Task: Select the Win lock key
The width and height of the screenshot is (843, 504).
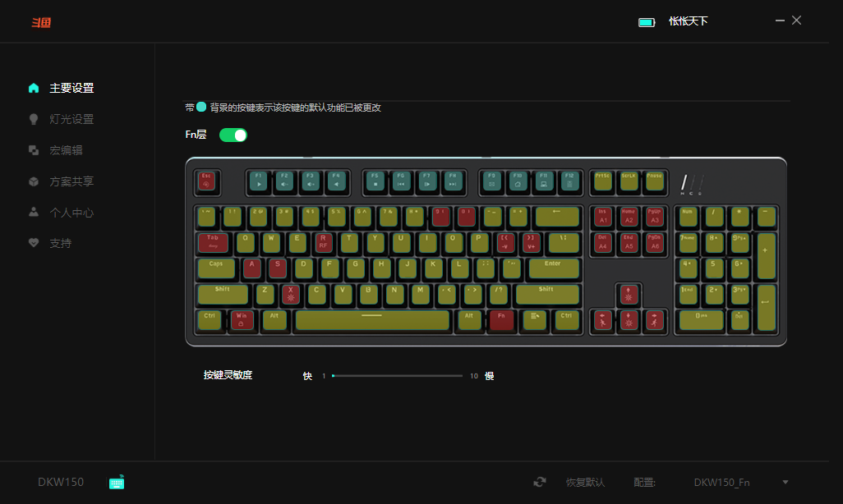Action: [242, 320]
